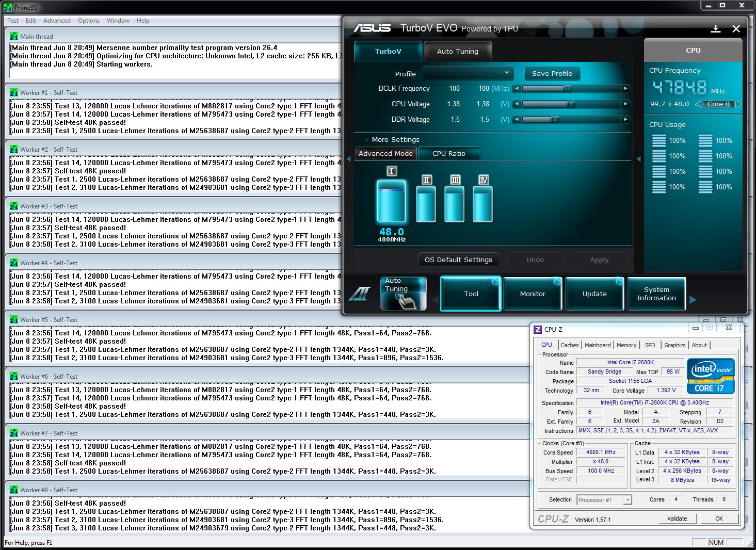Click the Prime95 icon on Worker #2 window
756x550 pixels.
coord(14,150)
